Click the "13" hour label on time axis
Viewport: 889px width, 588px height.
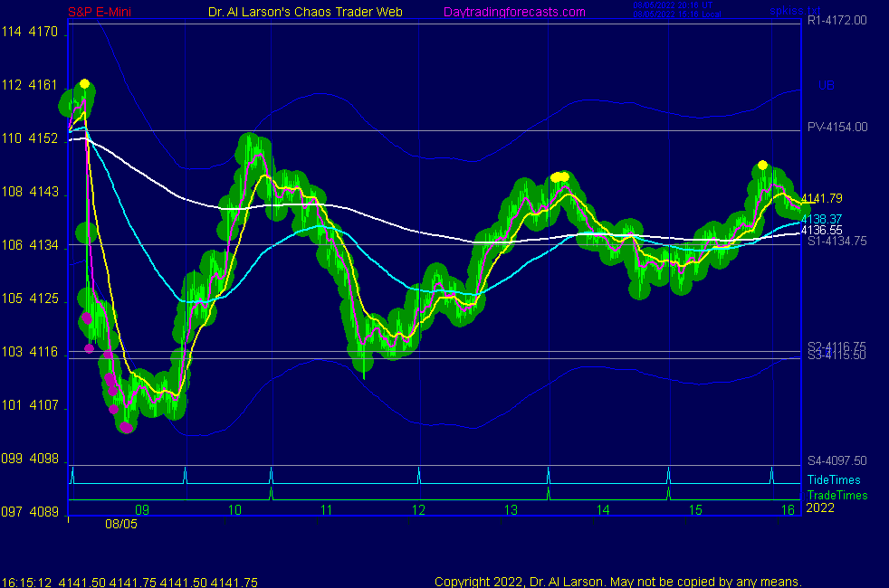[x=511, y=510]
